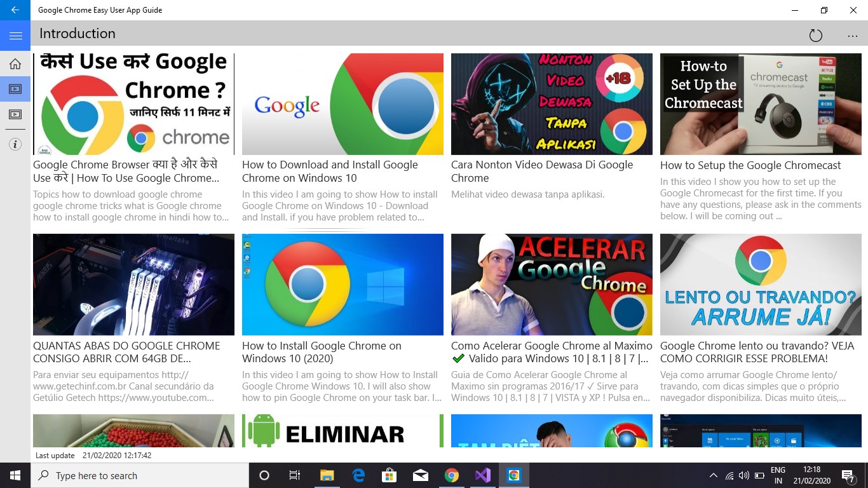Refresh the Introduction video list
The height and width of the screenshot is (488, 868).
click(x=816, y=36)
